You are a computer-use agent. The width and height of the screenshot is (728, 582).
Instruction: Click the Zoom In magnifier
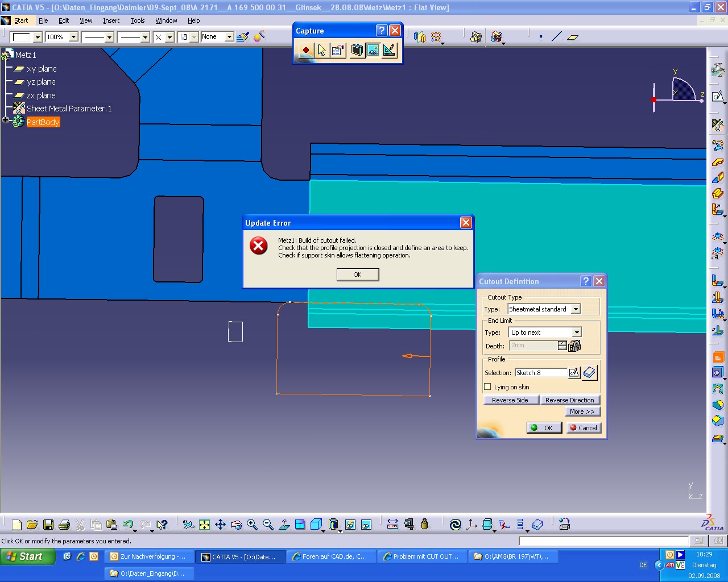point(253,525)
